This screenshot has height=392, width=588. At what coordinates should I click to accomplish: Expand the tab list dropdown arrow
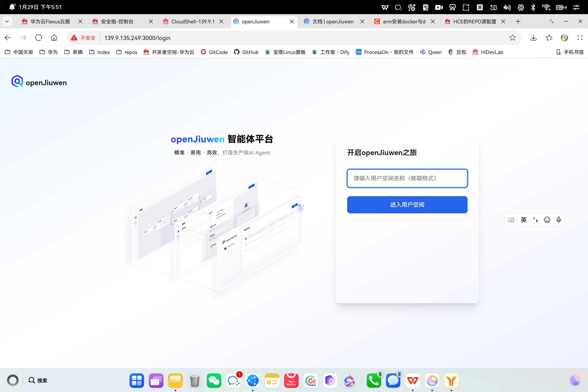coord(7,21)
